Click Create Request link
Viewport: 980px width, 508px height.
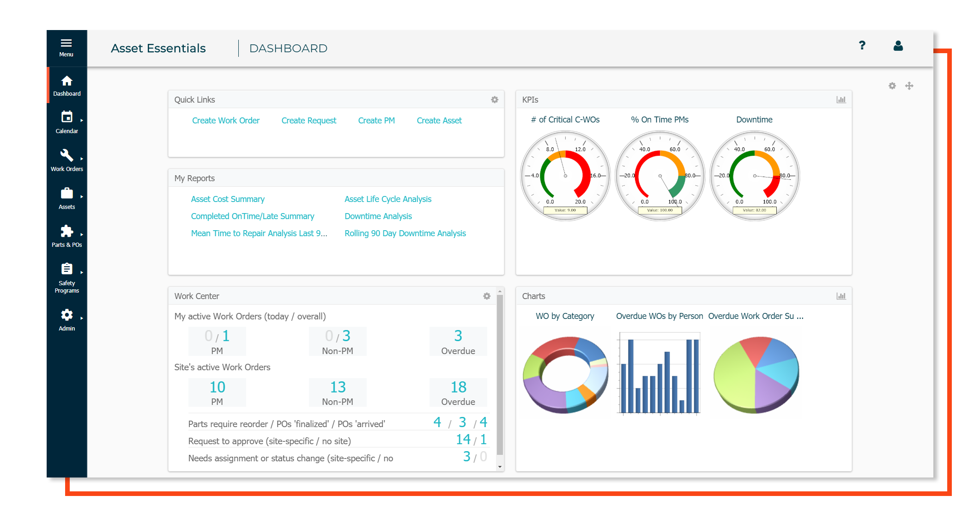309,121
